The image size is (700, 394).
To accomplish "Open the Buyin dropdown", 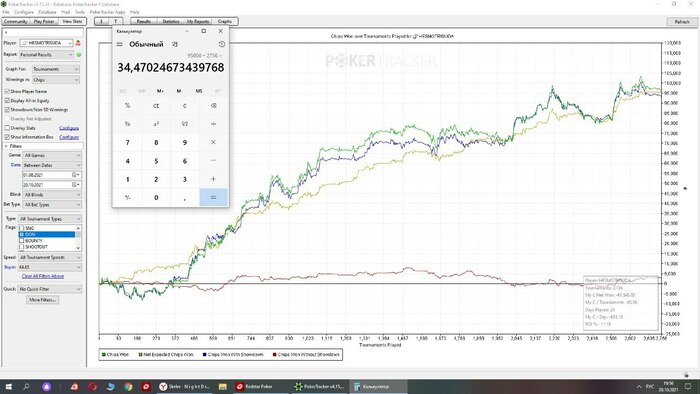I will click(50, 267).
